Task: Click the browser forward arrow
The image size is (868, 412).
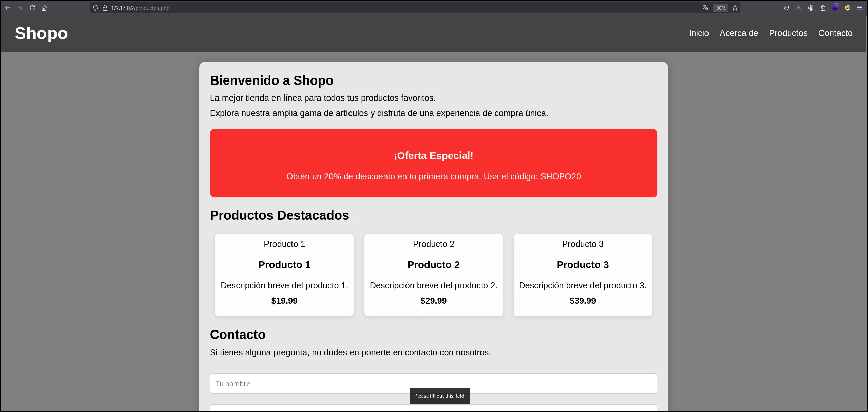Action: tap(20, 8)
